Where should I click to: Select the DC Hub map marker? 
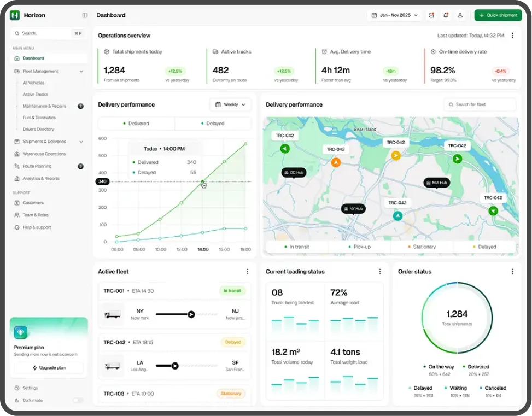click(294, 173)
